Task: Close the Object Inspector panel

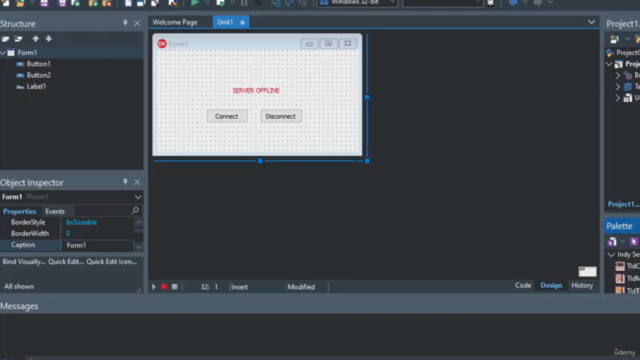Action: (137, 182)
